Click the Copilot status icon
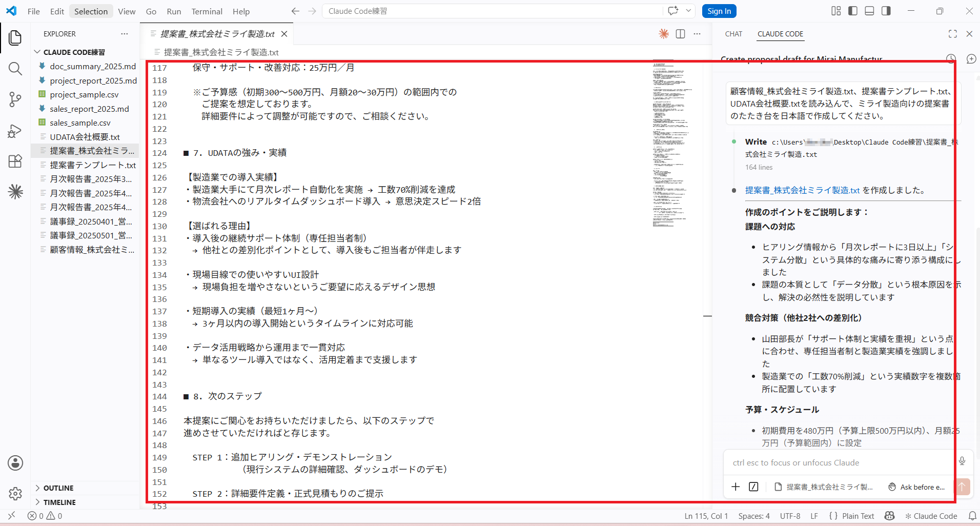Image resolution: width=980 pixels, height=526 pixels. 890,516
